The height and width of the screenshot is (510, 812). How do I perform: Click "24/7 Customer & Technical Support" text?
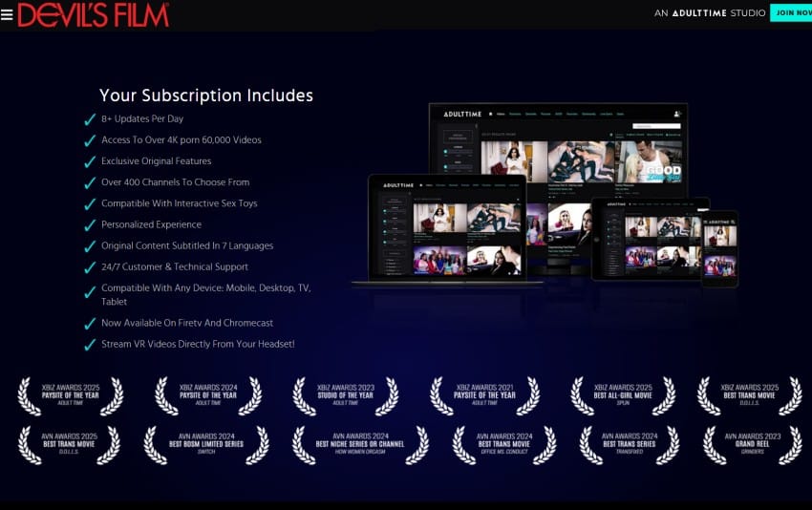click(x=175, y=267)
